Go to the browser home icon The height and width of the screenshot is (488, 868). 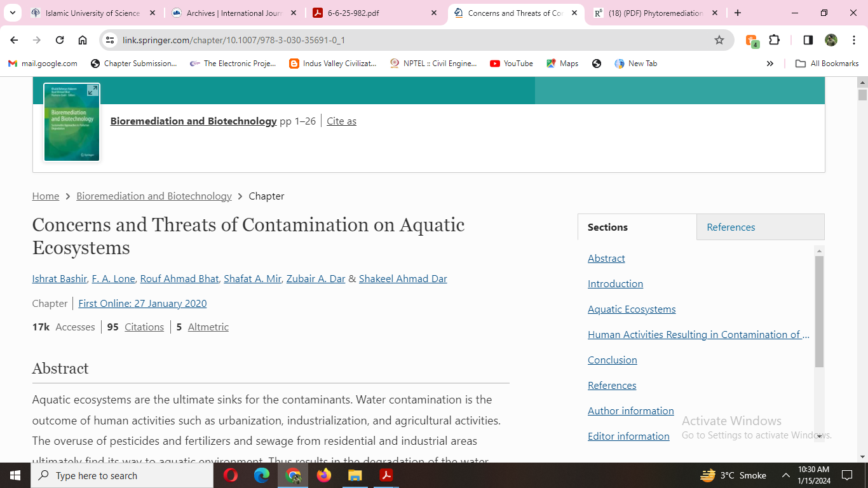point(83,40)
